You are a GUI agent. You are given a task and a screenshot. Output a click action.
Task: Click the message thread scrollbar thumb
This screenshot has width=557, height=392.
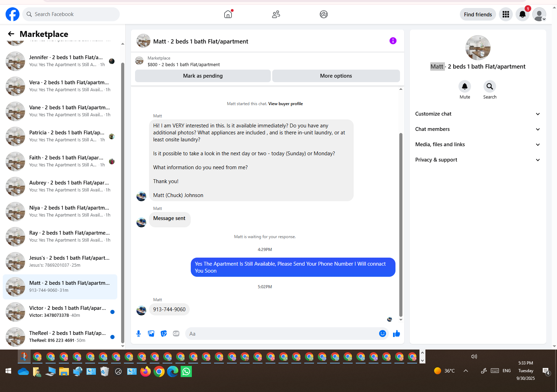[401, 225]
